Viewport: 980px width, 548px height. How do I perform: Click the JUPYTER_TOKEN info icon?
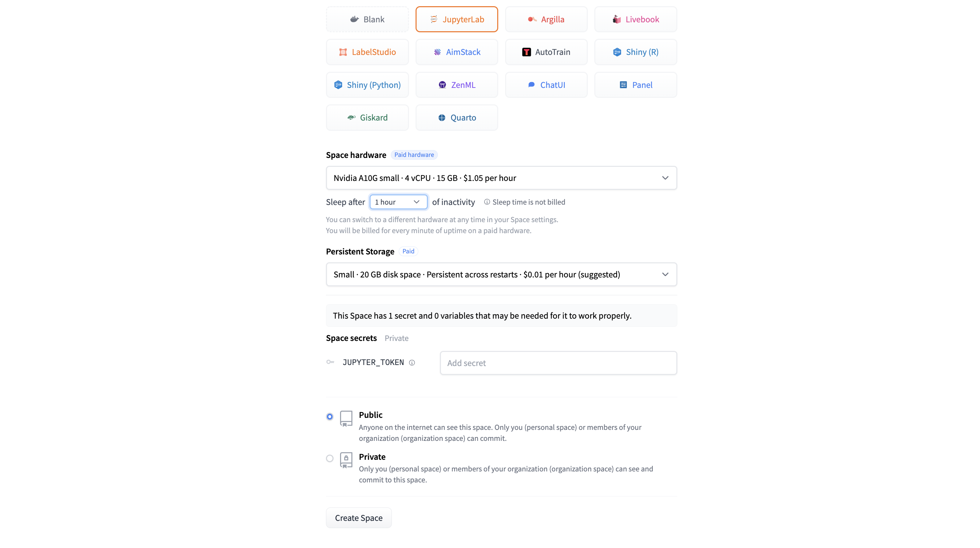coord(412,363)
